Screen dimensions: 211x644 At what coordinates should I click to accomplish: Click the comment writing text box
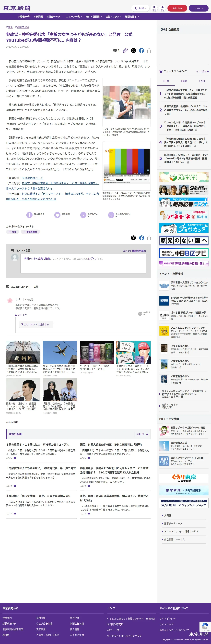(83, 263)
